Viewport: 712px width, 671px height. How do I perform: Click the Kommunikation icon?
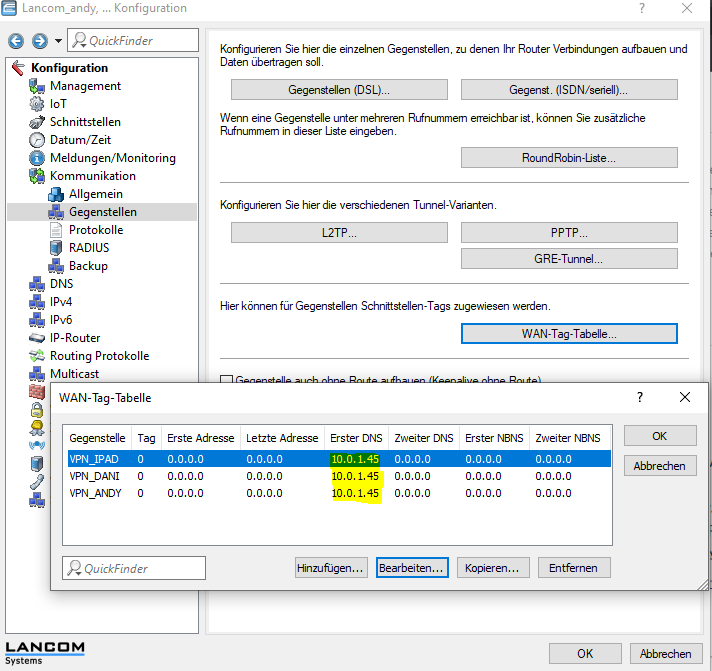tap(37, 176)
